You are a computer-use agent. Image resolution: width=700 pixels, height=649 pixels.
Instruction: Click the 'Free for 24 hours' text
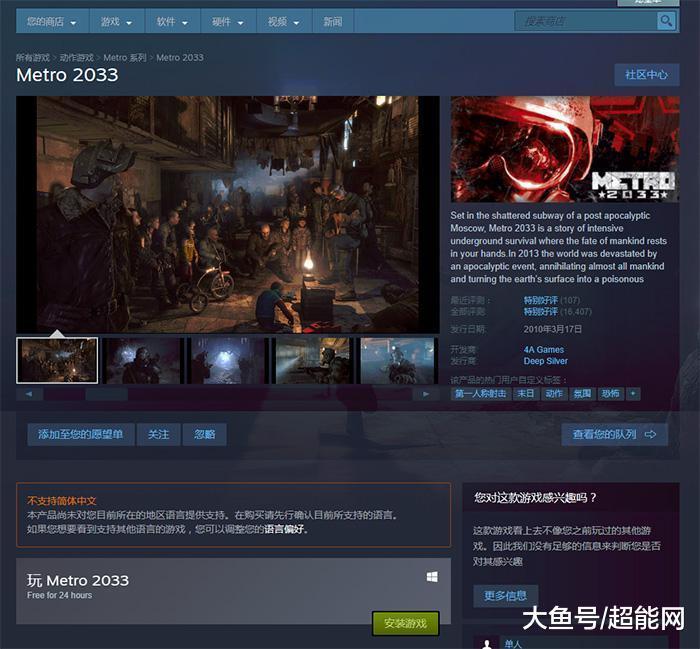tap(59, 595)
